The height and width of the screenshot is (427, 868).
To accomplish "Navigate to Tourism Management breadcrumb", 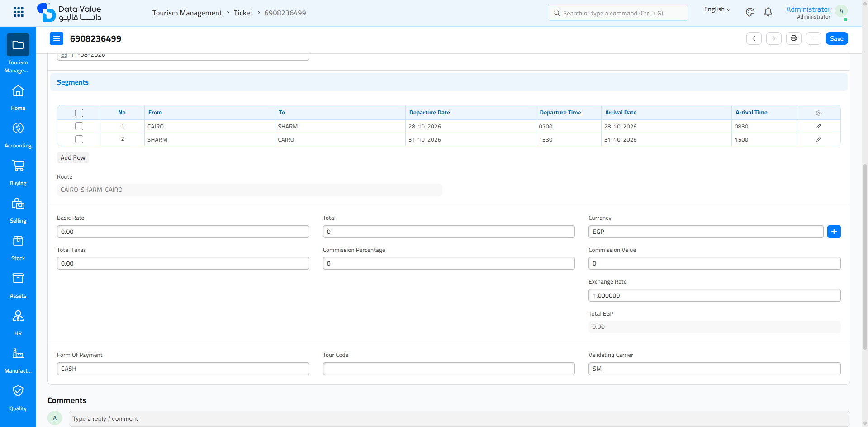I will coord(187,13).
